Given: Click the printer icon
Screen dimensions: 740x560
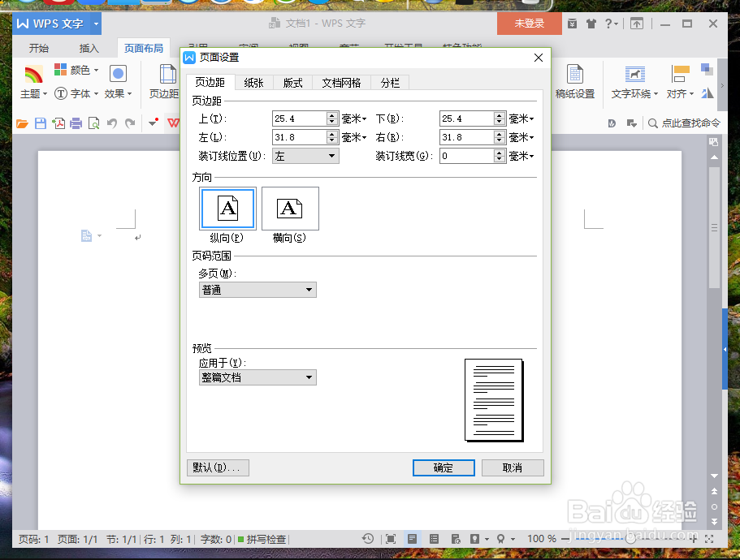Looking at the screenshot, I should [76, 123].
